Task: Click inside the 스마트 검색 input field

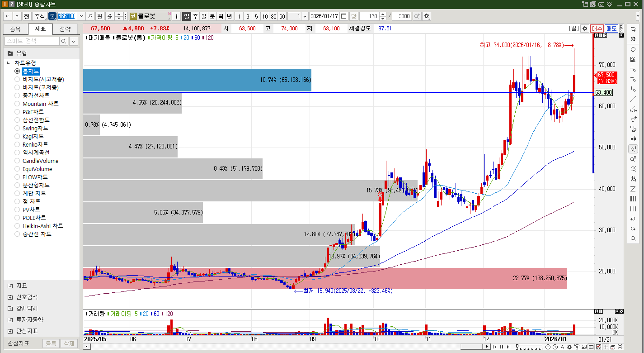Action: tap(32, 41)
